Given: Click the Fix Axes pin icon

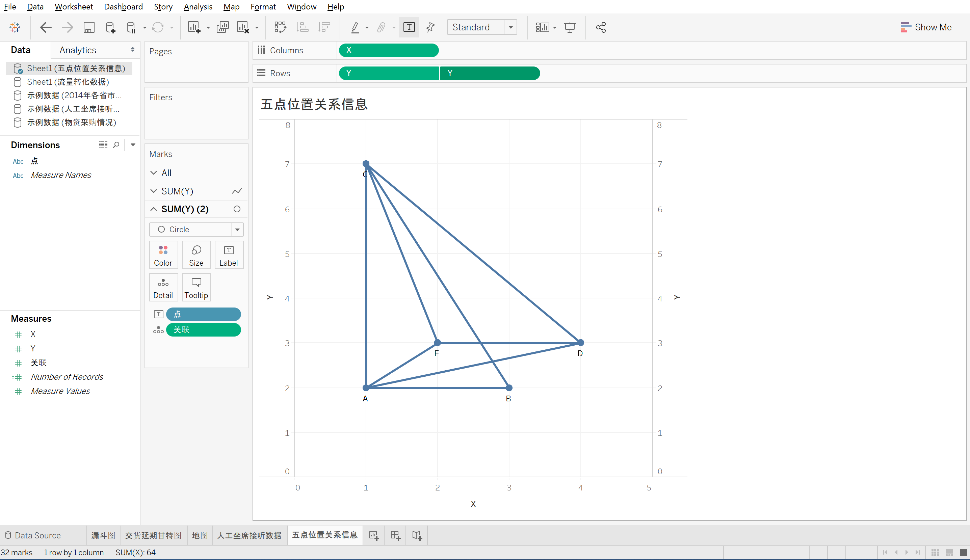Looking at the screenshot, I should tap(430, 27).
